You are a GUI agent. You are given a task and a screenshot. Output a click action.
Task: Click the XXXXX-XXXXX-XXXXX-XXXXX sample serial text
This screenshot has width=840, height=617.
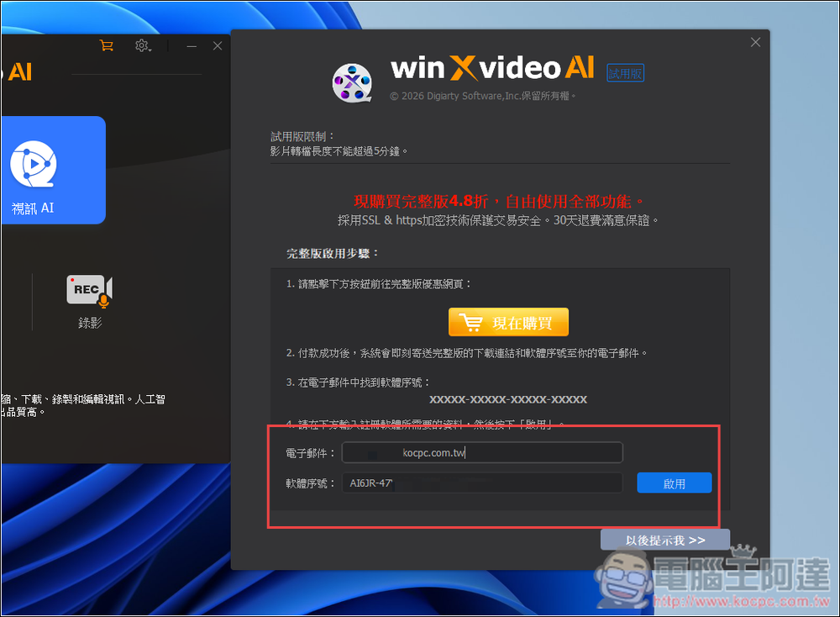click(x=508, y=399)
